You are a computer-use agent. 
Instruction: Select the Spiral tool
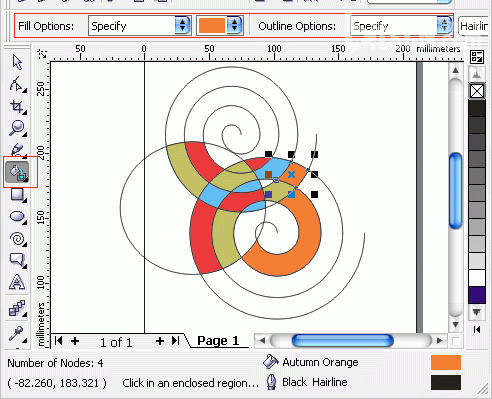pyautogui.click(x=18, y=239)
